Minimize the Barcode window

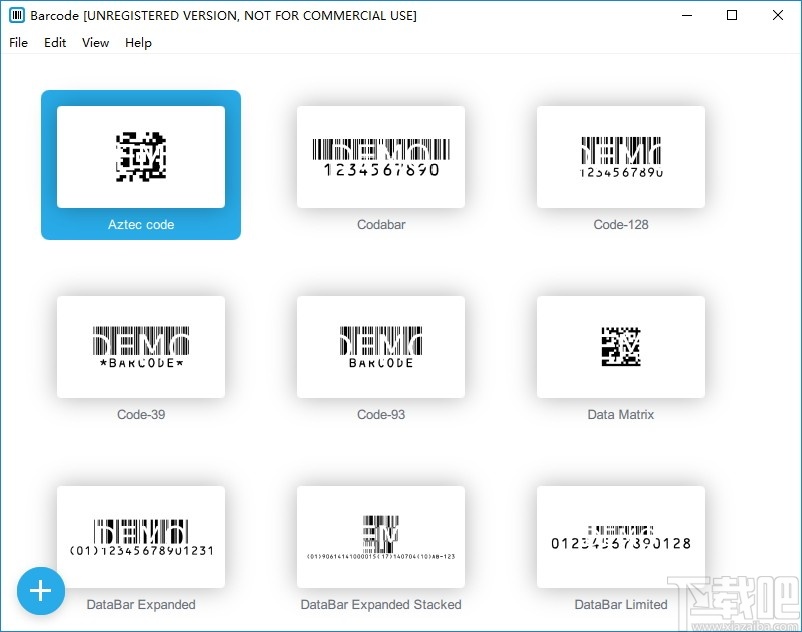[687, 15]
